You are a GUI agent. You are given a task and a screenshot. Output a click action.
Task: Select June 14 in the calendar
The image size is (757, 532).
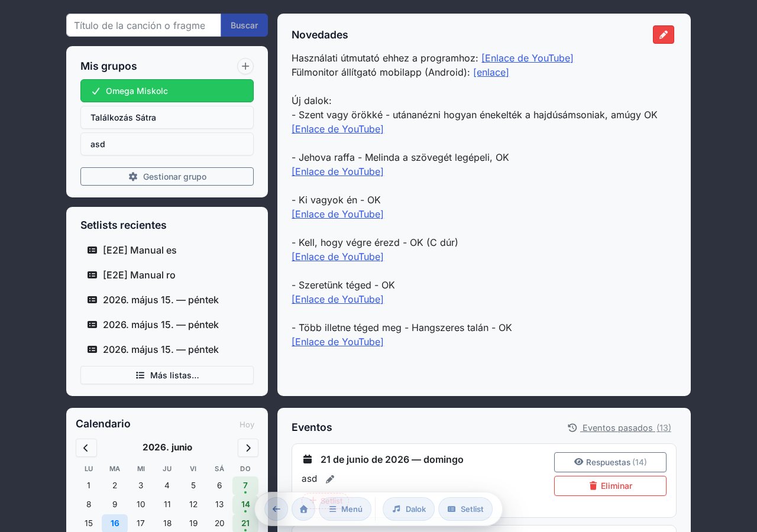pyautogui.click(x=245, y=505)
